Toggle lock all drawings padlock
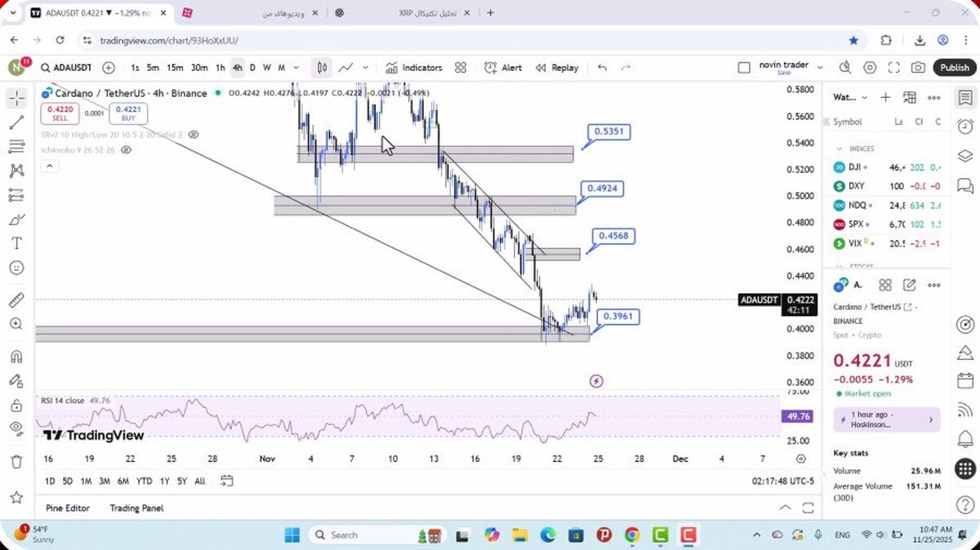Image resolution: width=980 pixels, height=550 pixels. pos(16,405)
